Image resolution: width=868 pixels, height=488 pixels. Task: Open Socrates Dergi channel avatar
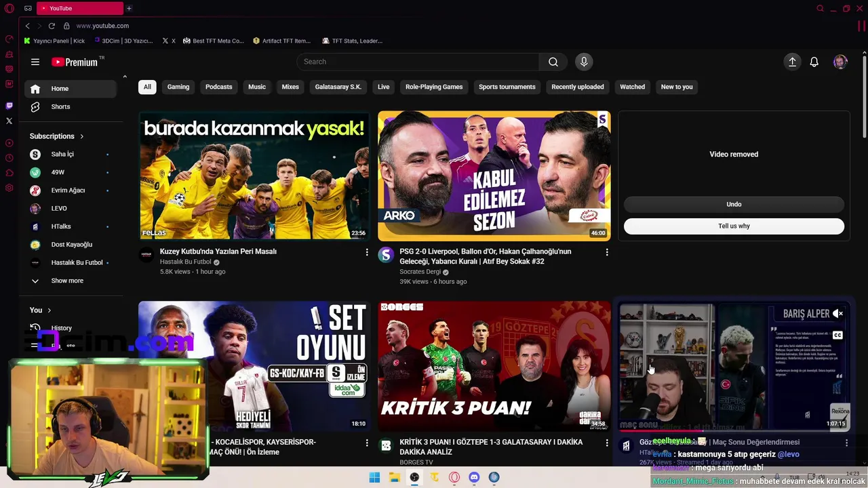click(386, 255)
